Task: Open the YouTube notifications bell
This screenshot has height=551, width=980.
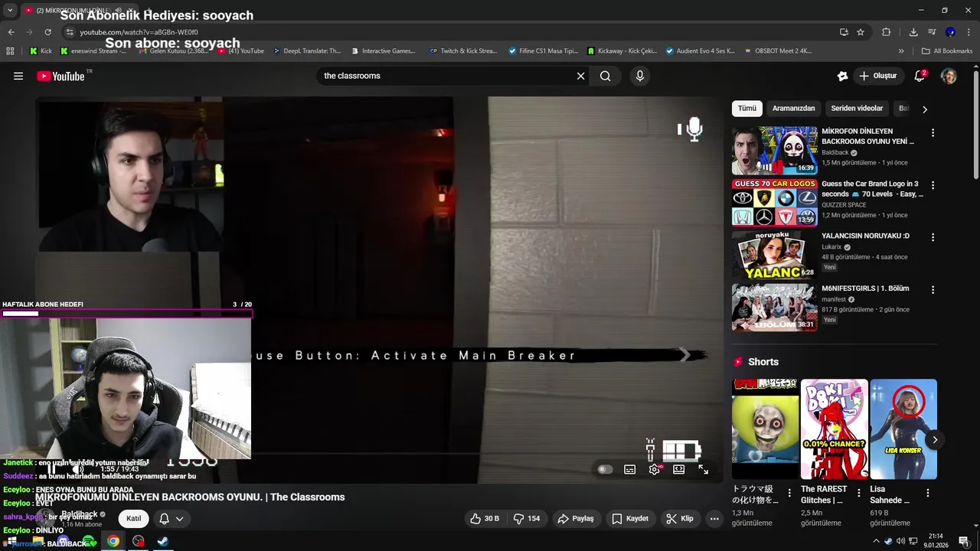Action: 920,76
